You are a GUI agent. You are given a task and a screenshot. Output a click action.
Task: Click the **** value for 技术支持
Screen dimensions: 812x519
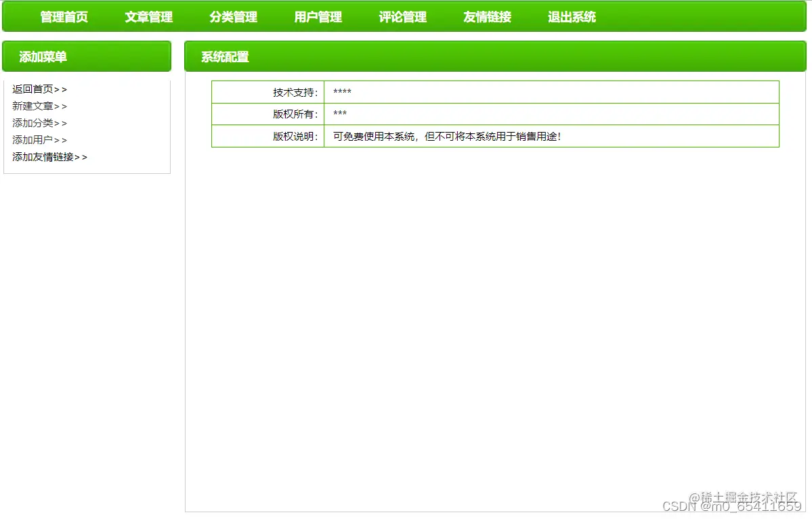[x=342, y=91]
